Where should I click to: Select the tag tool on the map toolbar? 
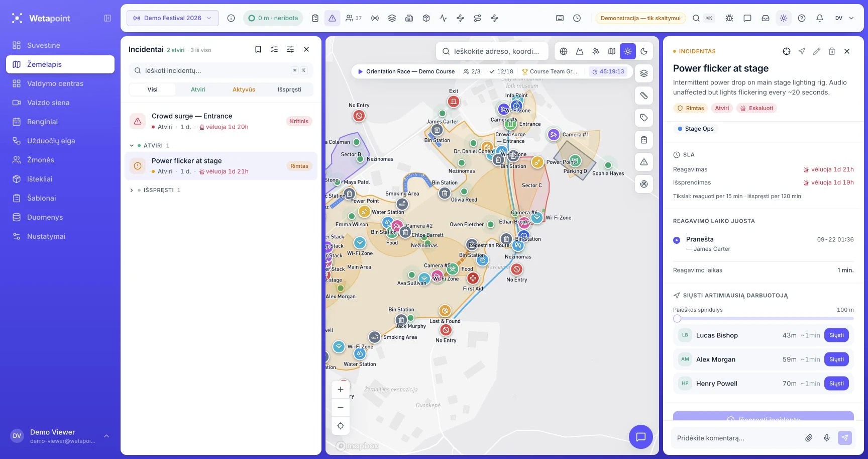(x=644, y=118)
